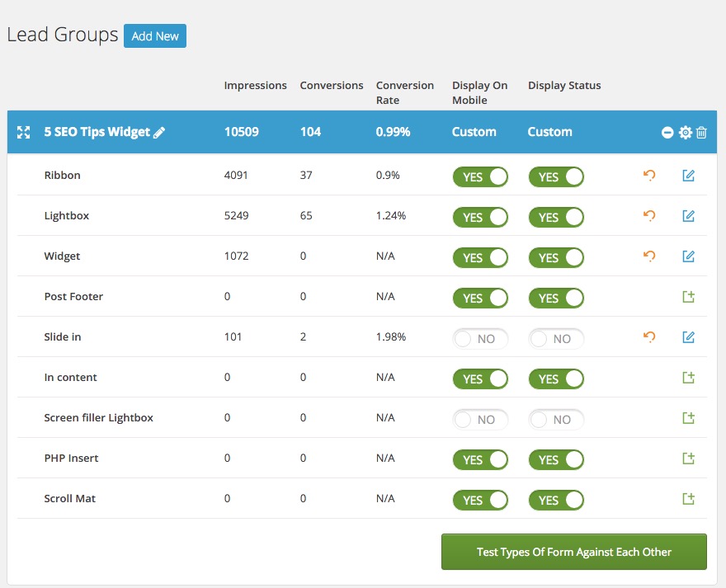The height and width of the screenshot is (588, 726).
Task: Delete the lead group with the trash icon
Action: pyautogui.click(x=701, y=133)
